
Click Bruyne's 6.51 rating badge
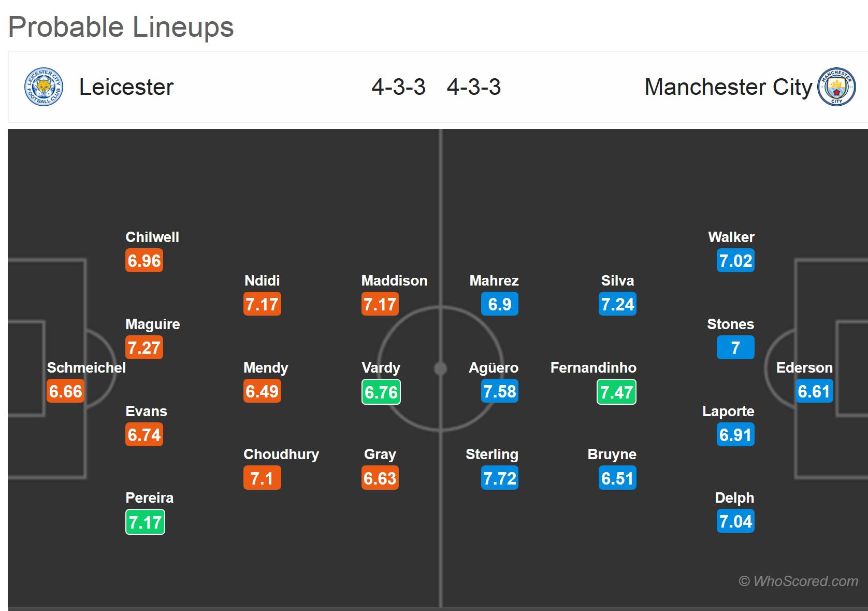coord(617,478)
